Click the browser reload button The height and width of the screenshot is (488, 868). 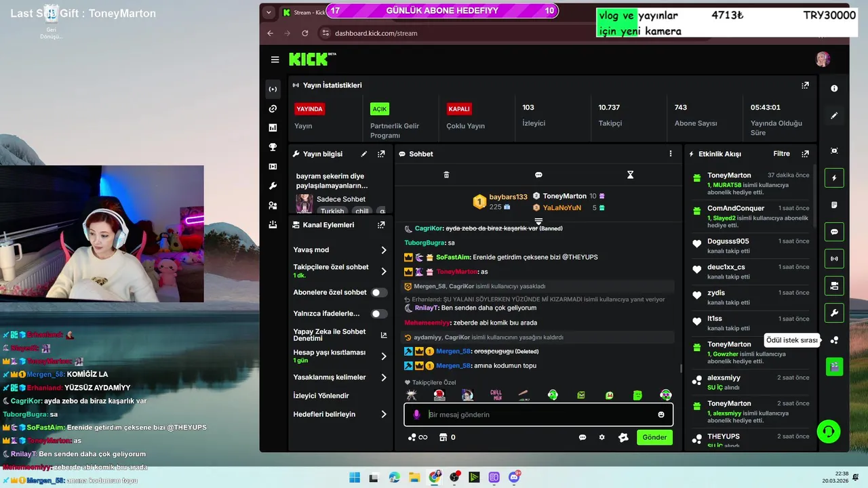pyautogui.click(x=305, y=33)
